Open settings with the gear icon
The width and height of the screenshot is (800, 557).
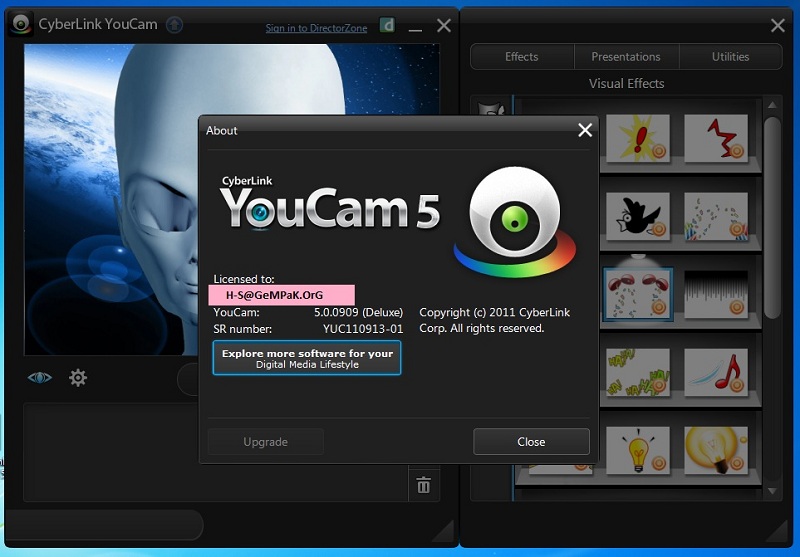tap(78, 378)
